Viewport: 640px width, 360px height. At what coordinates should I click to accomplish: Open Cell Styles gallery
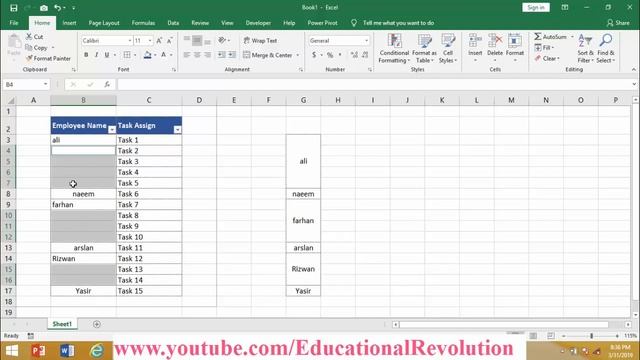click(x=448, y=48)
